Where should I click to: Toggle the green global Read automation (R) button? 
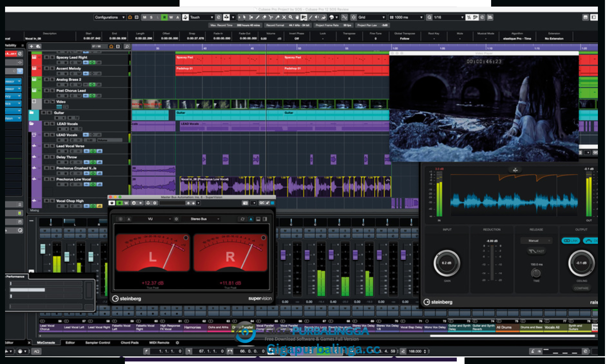164,17
